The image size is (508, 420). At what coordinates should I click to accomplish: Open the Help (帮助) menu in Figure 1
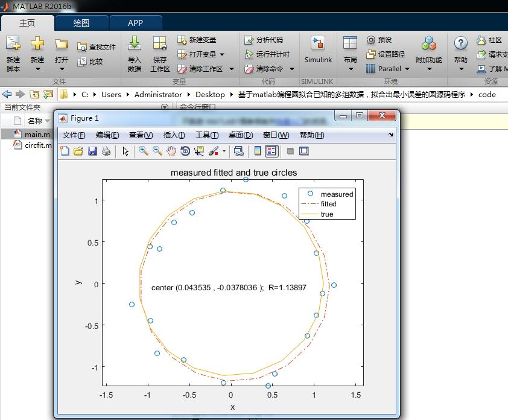point(312,135)
